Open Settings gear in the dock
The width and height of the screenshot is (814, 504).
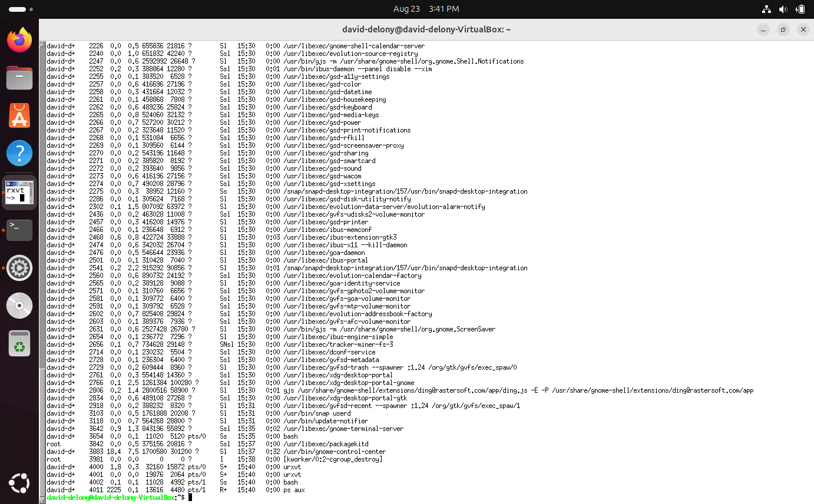pos(19,268)
